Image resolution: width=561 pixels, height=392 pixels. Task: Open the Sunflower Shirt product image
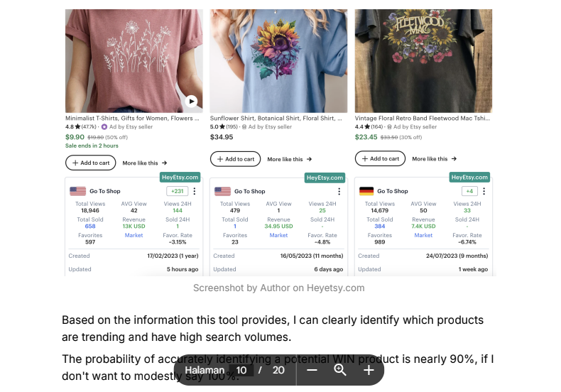(x=278, y=60)
